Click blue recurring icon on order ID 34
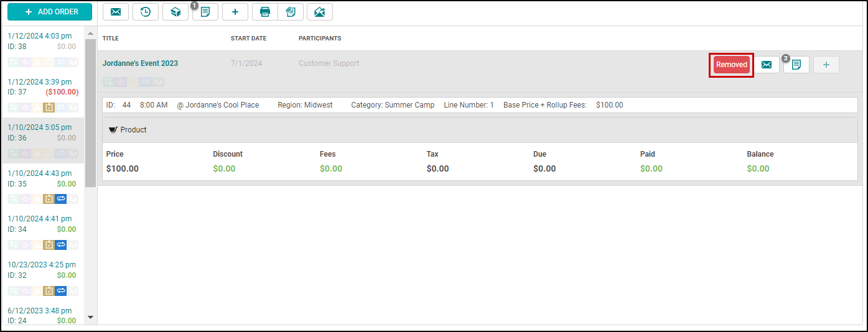 pyautogui.click(x=61, y=245)
